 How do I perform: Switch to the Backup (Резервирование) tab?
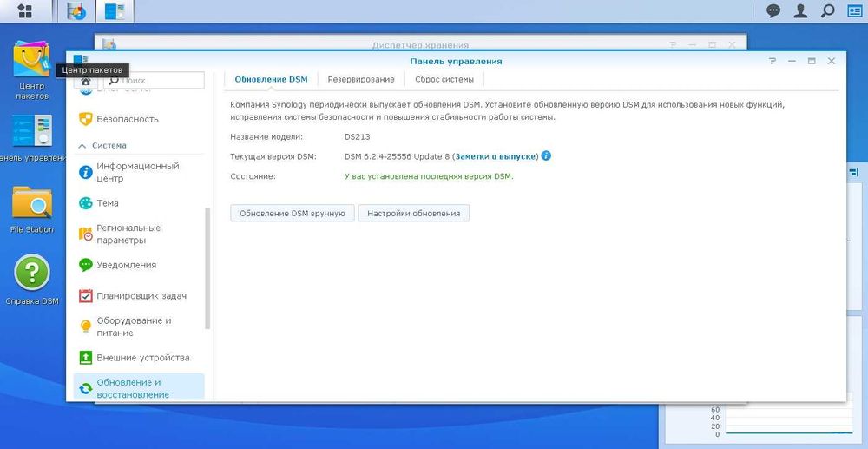click(361, 79)
